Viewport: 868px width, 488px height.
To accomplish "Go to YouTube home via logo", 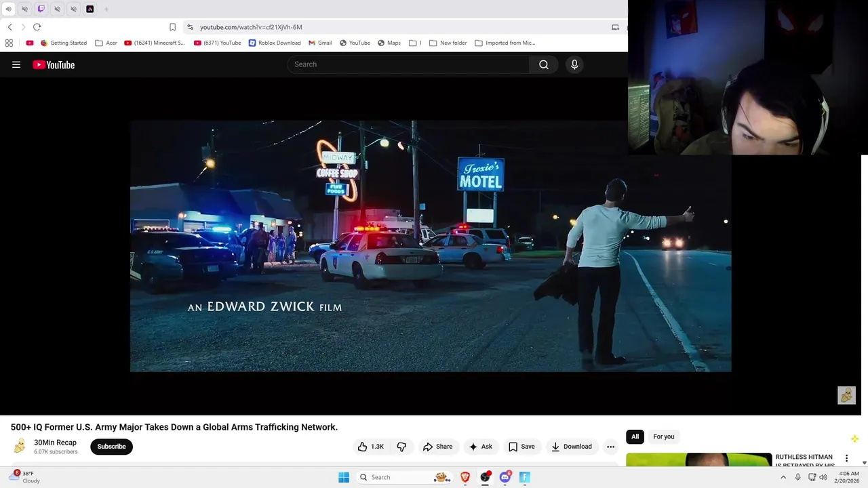I will point(54,64).
